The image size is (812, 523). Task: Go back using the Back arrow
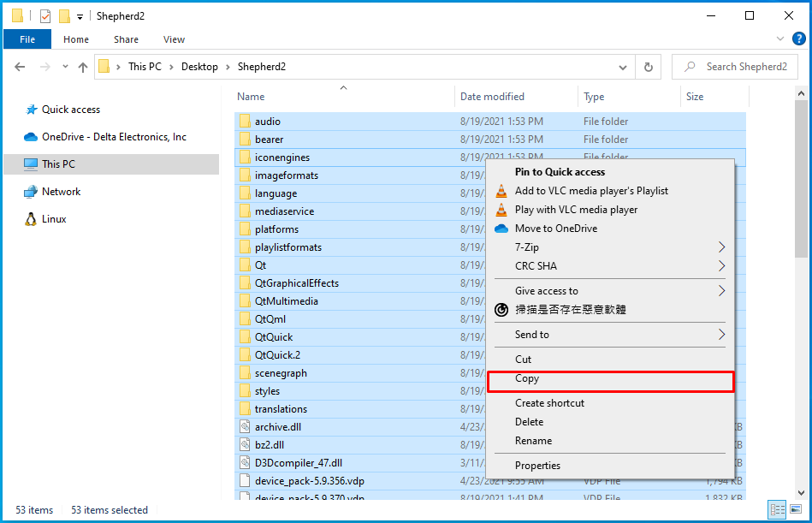(x=19, y=66)
